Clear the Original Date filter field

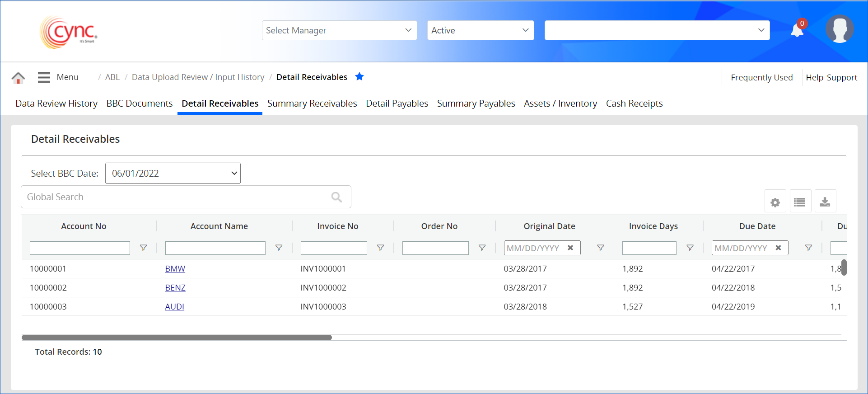[570, 248]
